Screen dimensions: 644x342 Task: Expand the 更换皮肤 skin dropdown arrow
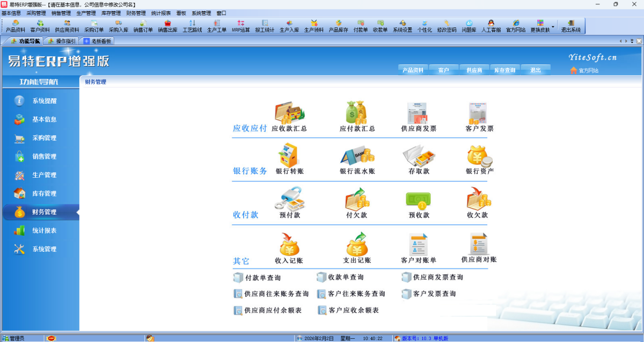tap(553, 26)
